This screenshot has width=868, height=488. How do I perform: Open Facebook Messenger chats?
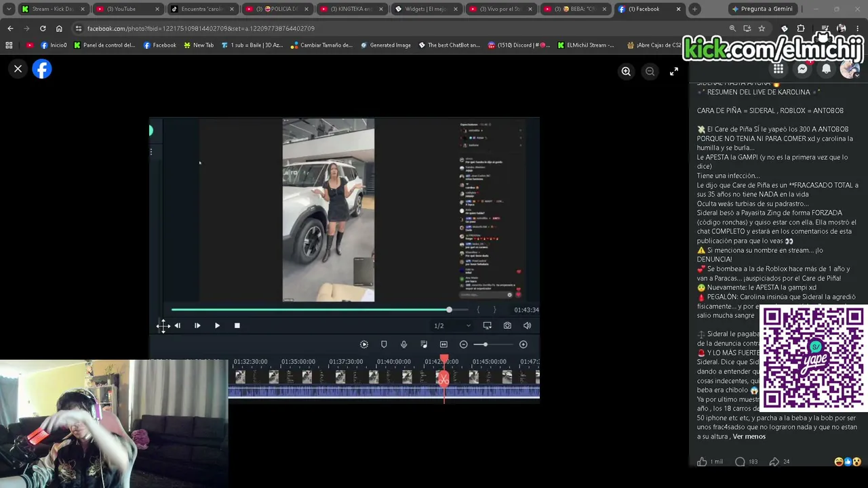tap(802, 69)
